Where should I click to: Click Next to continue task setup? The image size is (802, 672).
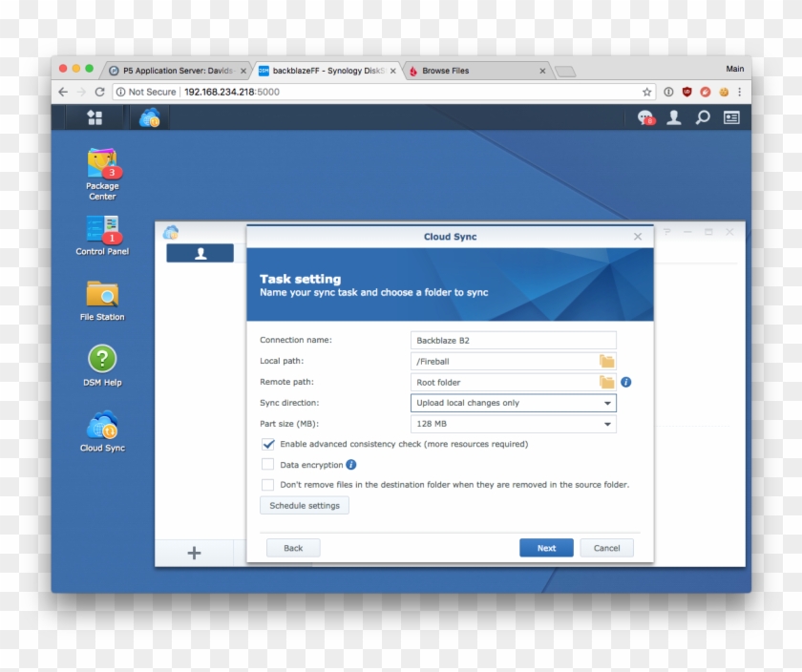[x=546, y=547]
